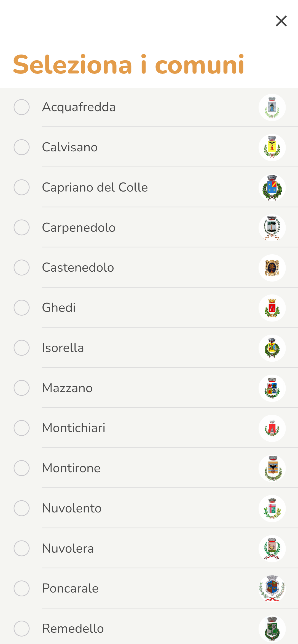Click the Castenedolo list entry text

point(78,268)
